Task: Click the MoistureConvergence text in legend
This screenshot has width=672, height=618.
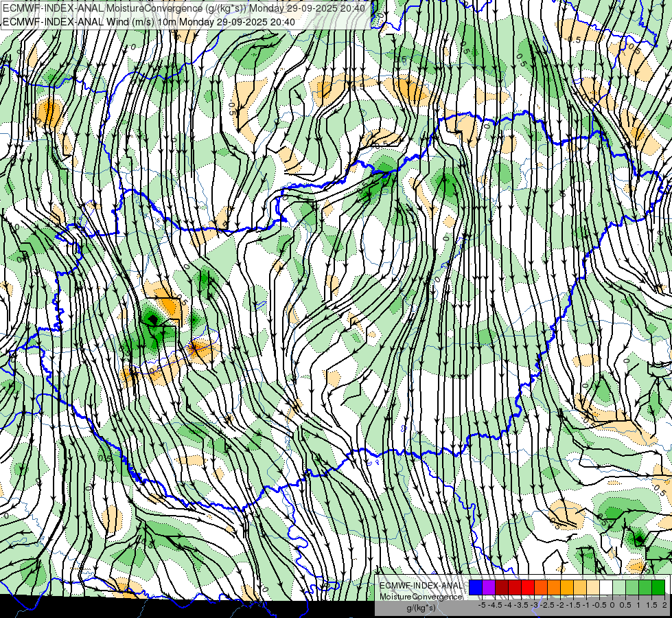Action: coord(421,597)
